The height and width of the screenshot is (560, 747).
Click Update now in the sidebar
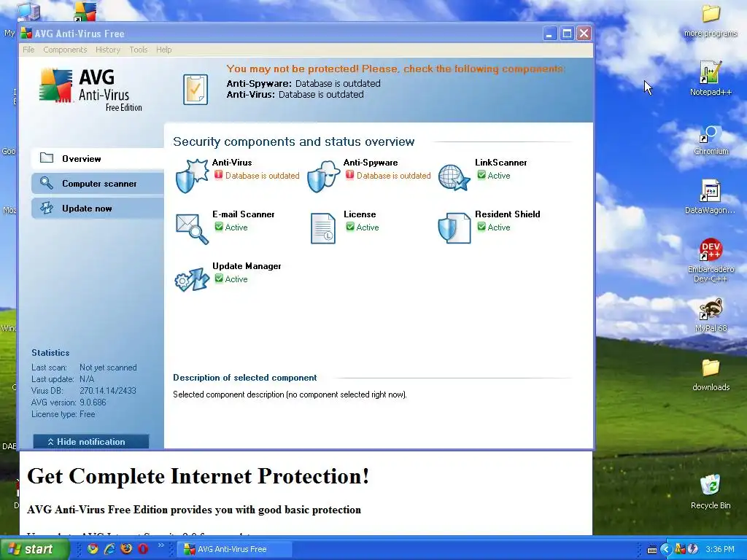click(98, 208)
